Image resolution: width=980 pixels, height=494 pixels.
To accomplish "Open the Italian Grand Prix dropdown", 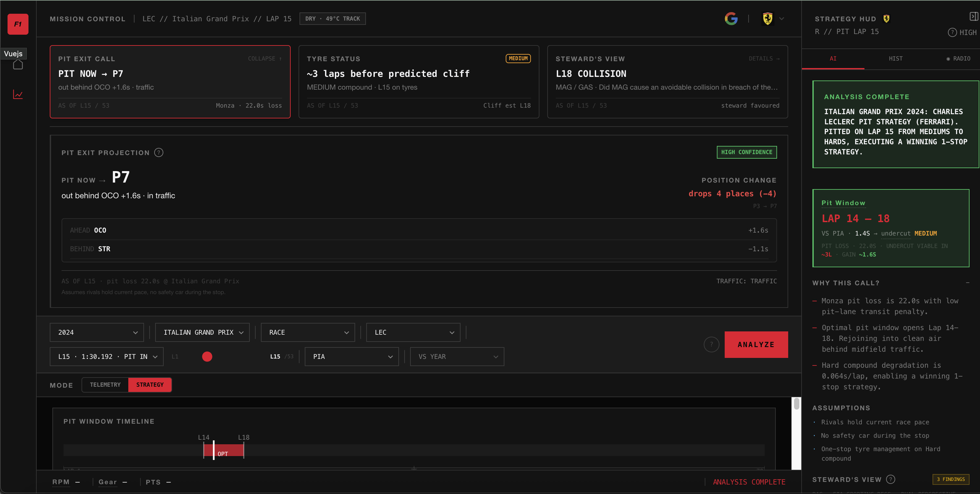I will tap(202, 332).
